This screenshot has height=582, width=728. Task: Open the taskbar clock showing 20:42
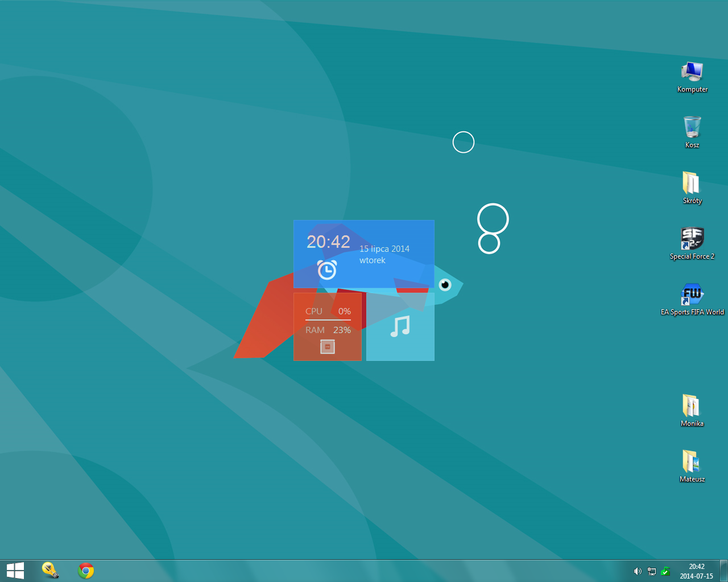click(x=696, y=571)
